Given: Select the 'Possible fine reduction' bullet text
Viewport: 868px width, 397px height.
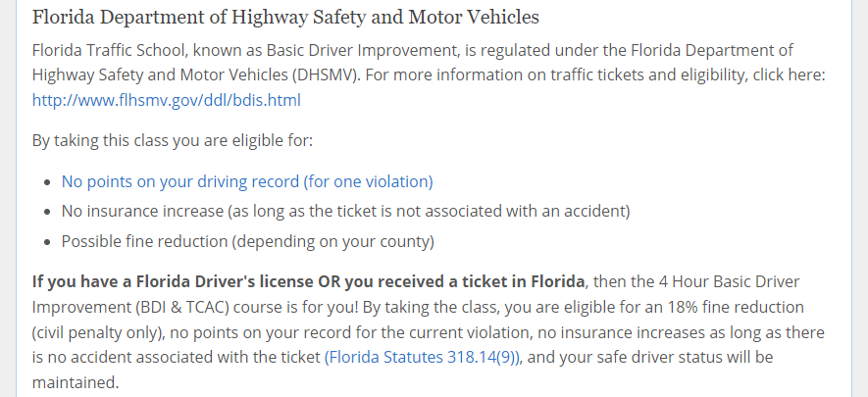Looking at the screenshot, I should click(247, 241).
